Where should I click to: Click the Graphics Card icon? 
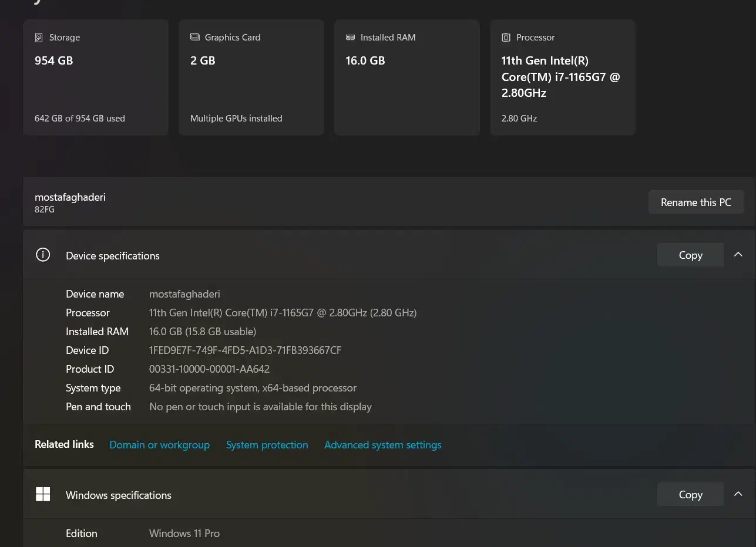coord(195,38)
